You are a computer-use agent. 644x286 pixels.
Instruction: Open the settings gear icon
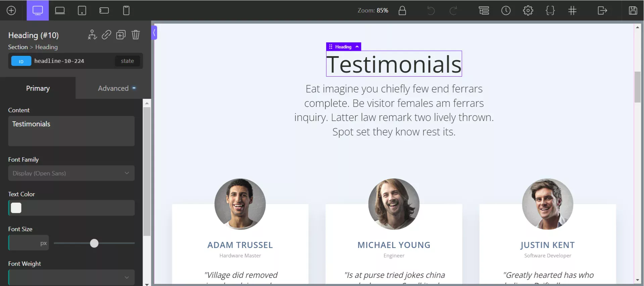pos(528,10)
